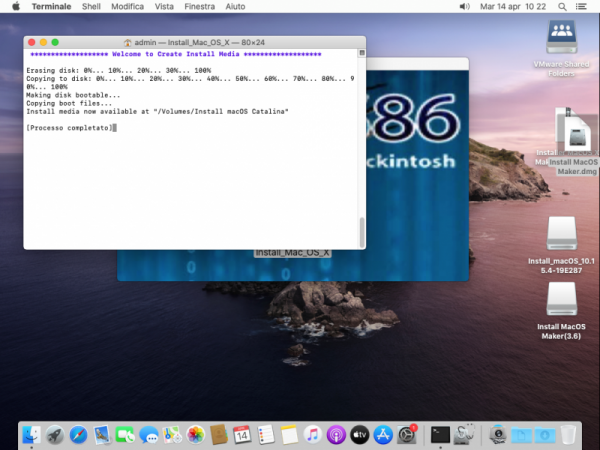Open Maps from the Dock
Screen dimensions: 600x450
pyautogui.click(x=172, y=435)
